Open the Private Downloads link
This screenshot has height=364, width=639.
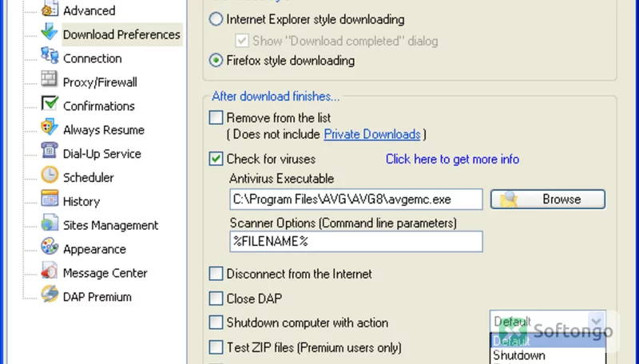click(372, 134)
